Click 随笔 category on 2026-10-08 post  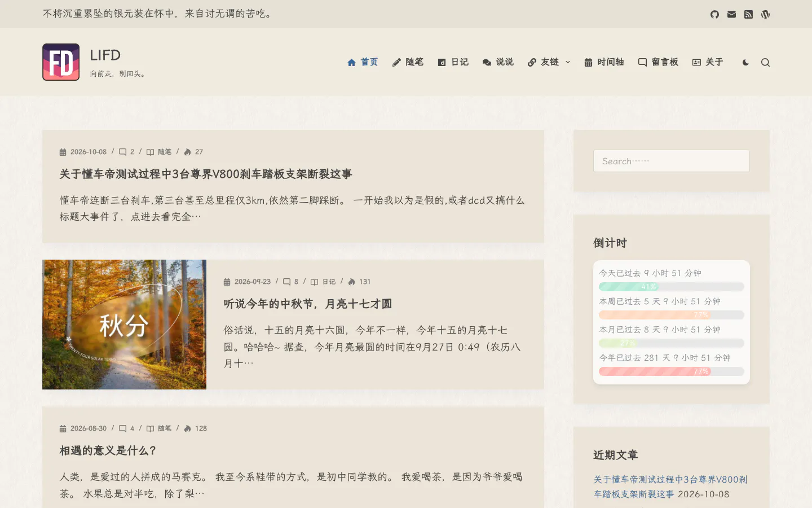coord(165,152)
